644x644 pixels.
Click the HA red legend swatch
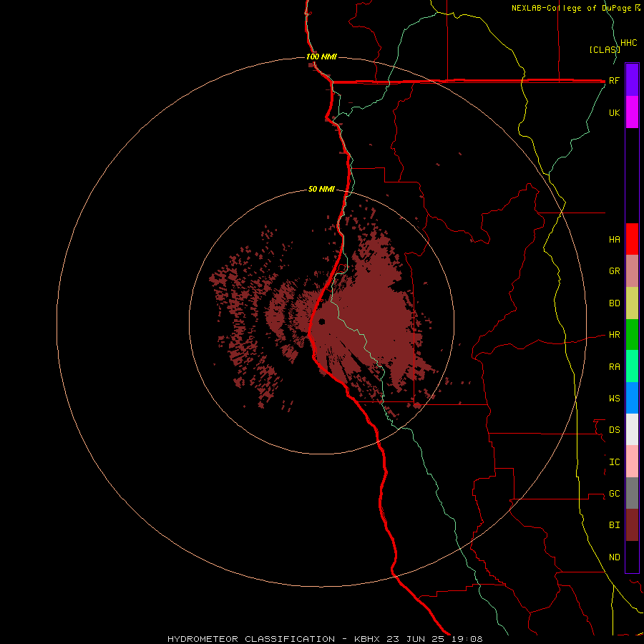(x=632, y=239)
